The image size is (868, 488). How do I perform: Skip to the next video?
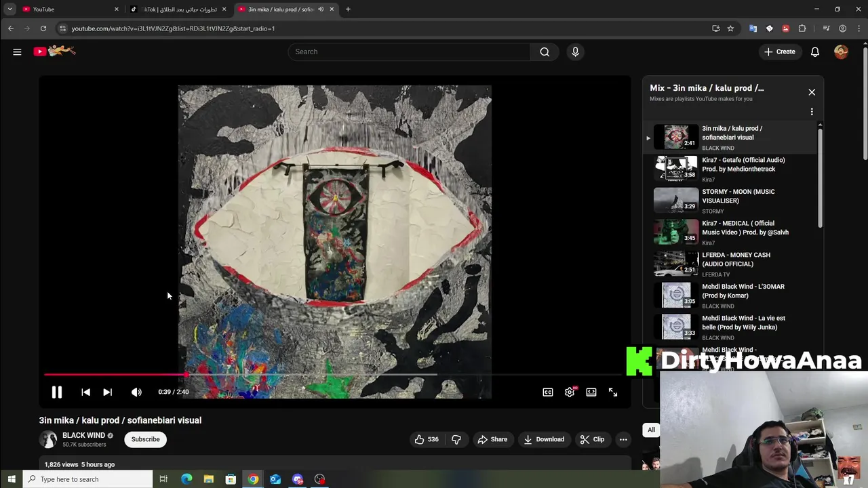click(107, 392)
